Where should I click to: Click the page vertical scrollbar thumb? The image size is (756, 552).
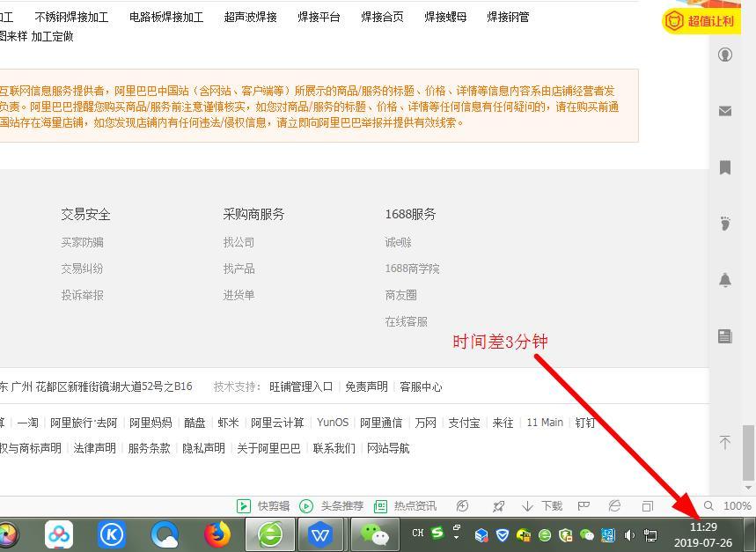[x=748, y=453]
